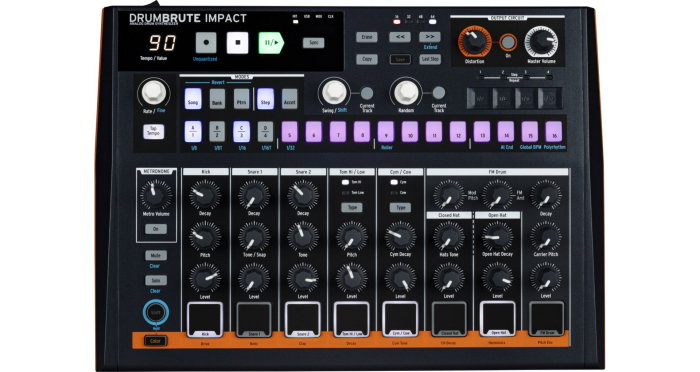Viewport: 700px width, 372px height.
Task: Select the Ptrn mode button
Action: tap(241, 99)
